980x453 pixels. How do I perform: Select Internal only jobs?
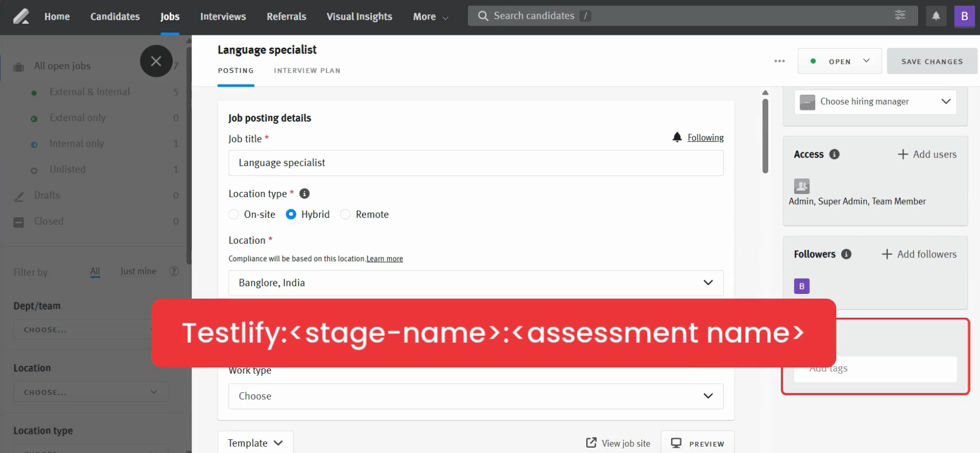pyautogui.click(x=77, y=144)
